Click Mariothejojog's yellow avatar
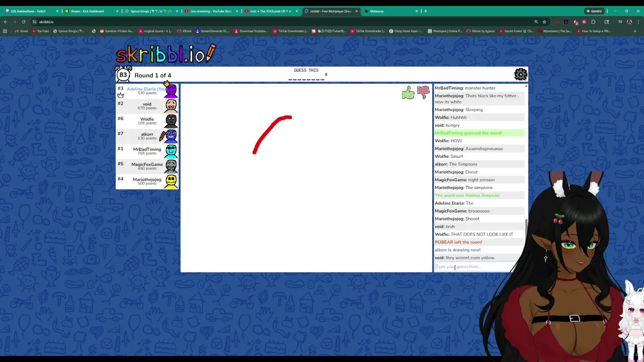 [171, 181]
